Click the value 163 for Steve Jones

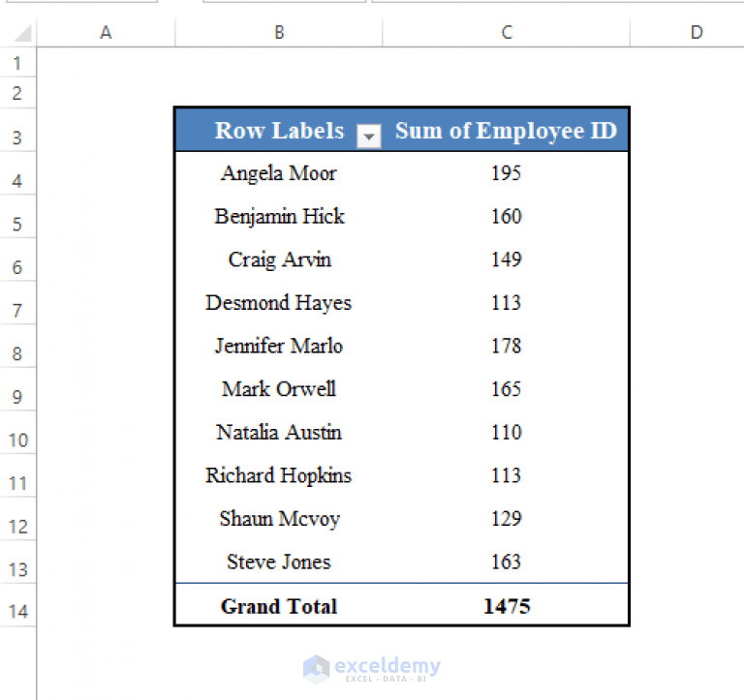[x=506, y=562]
